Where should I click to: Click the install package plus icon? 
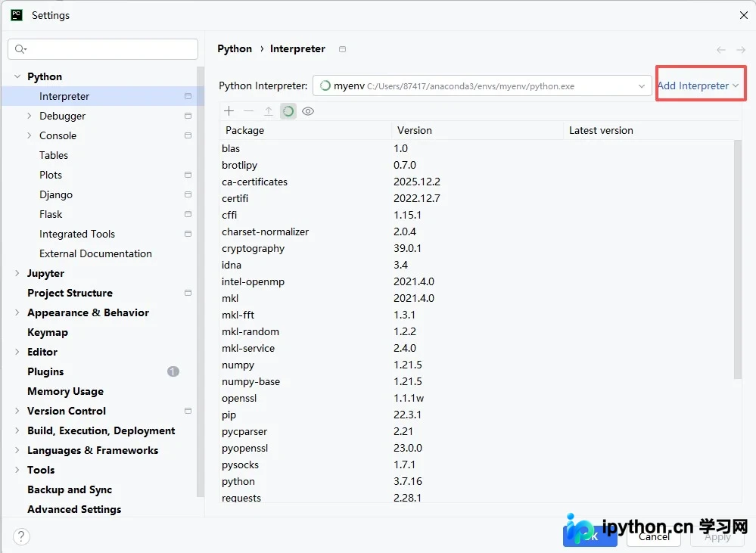click(x=229, y=111)
